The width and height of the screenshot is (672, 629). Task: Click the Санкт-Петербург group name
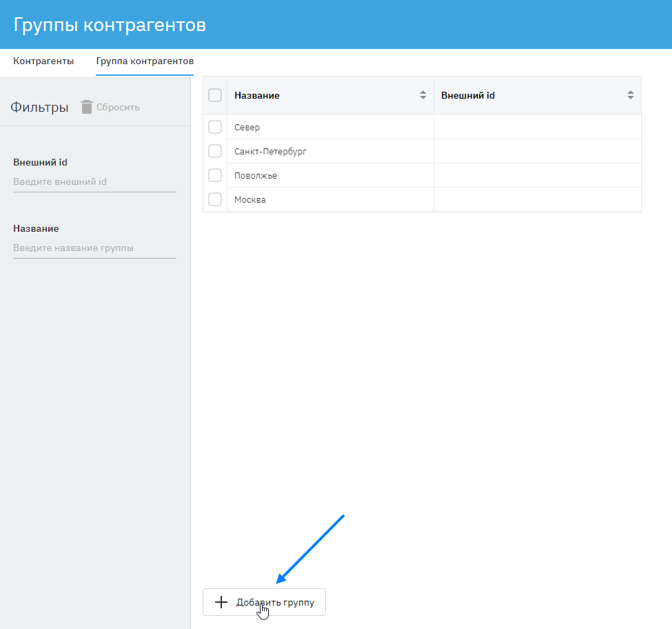point(270,152)
